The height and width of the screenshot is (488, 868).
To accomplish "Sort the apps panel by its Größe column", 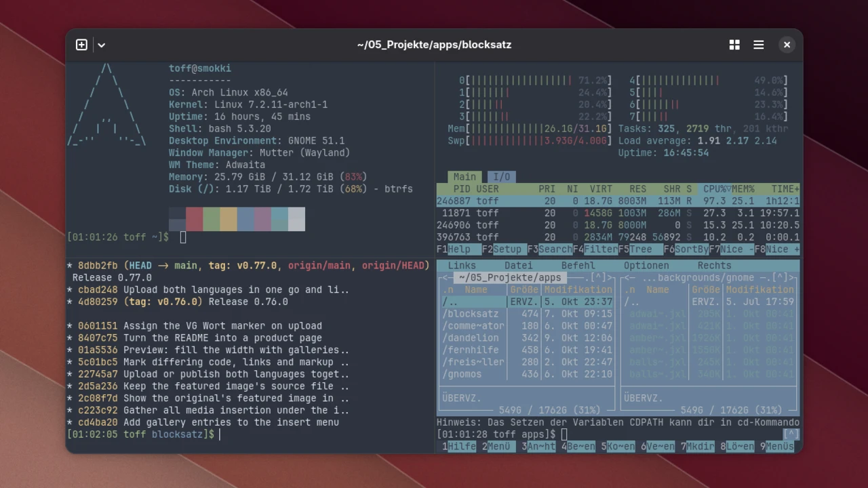I will click(x=524, y=289).
